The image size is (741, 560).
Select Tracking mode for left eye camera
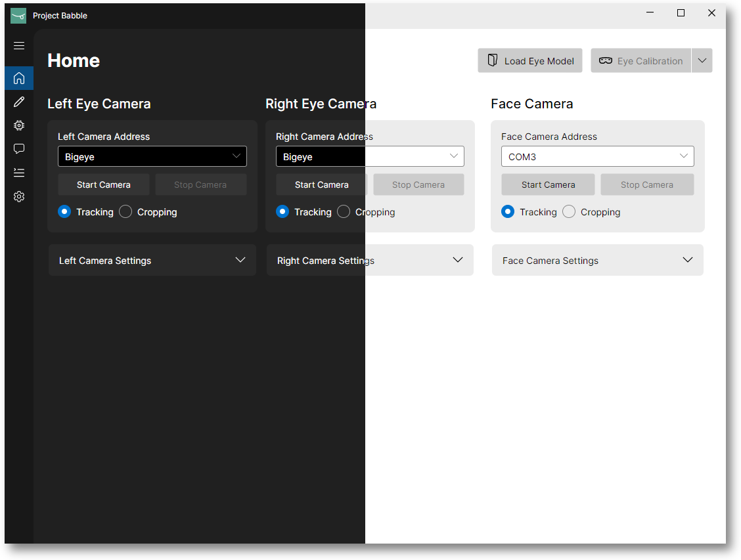(85, 211)
